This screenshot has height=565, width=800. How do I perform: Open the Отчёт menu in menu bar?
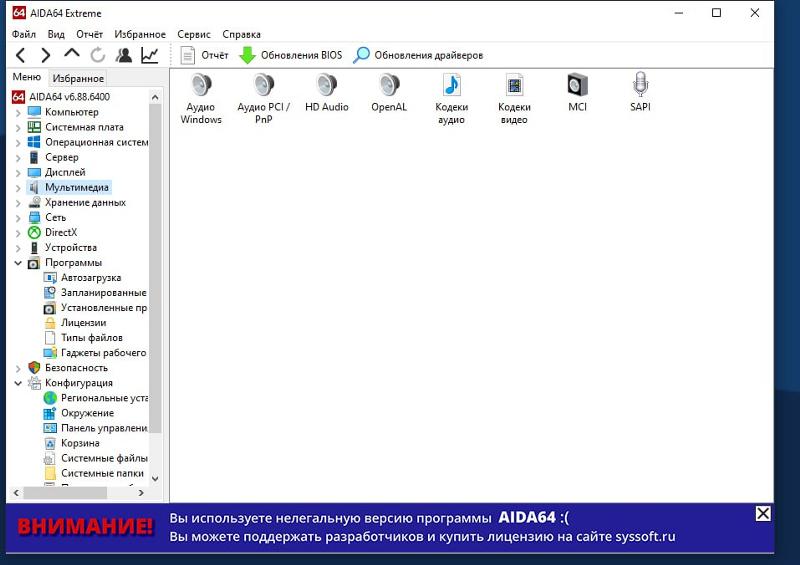[x=89, y=34]
